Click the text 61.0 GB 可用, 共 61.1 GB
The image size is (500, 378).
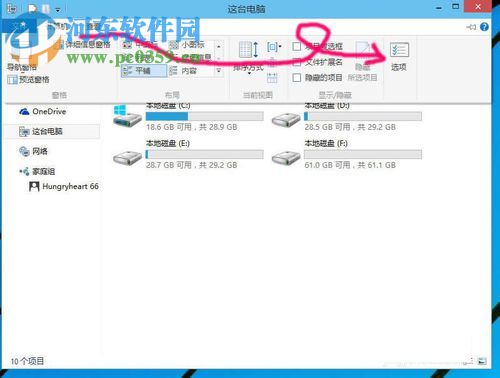coord(350,165)
